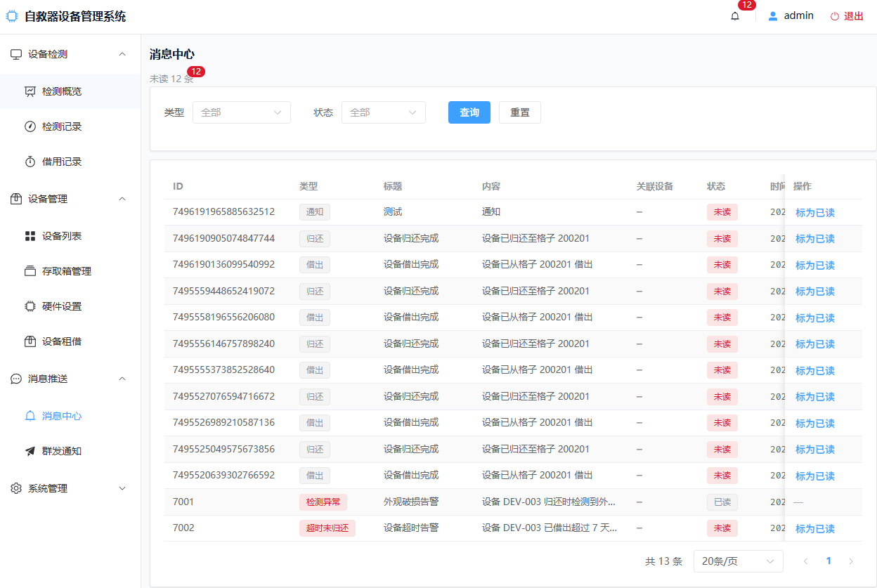Open the 20条/页 page size dropdown
This screenshot has height=588, width=877.
pos(739,561)
